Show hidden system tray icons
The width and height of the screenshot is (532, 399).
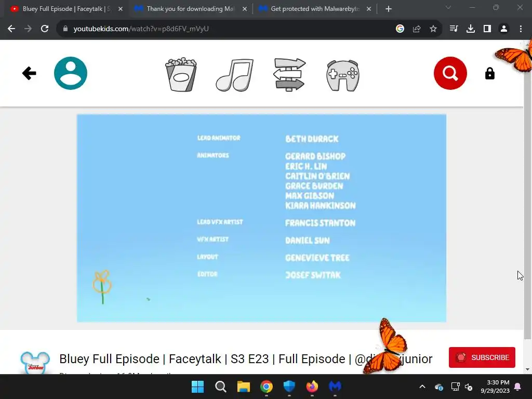(x=422, y=387)
